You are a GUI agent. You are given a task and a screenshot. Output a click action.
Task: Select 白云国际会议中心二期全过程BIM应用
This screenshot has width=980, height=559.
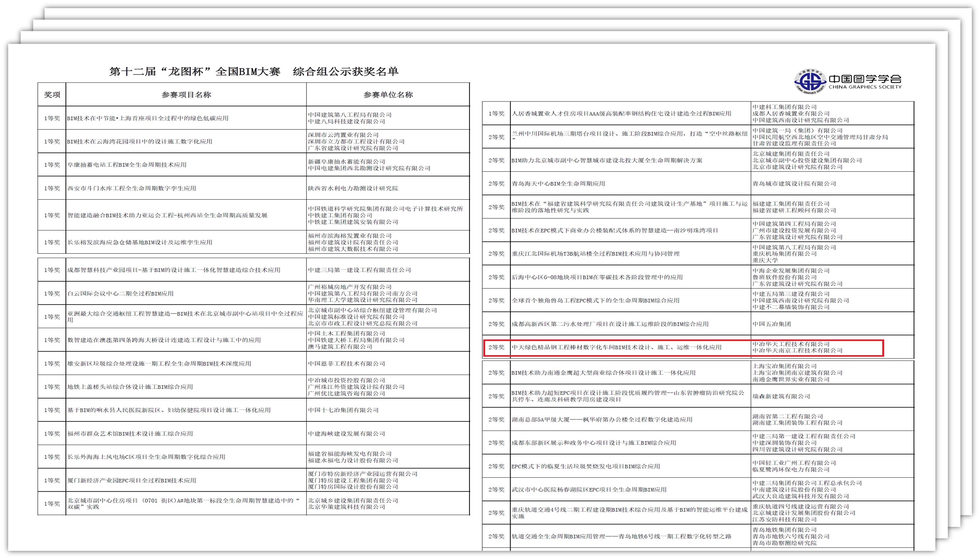tap(253, 293)
